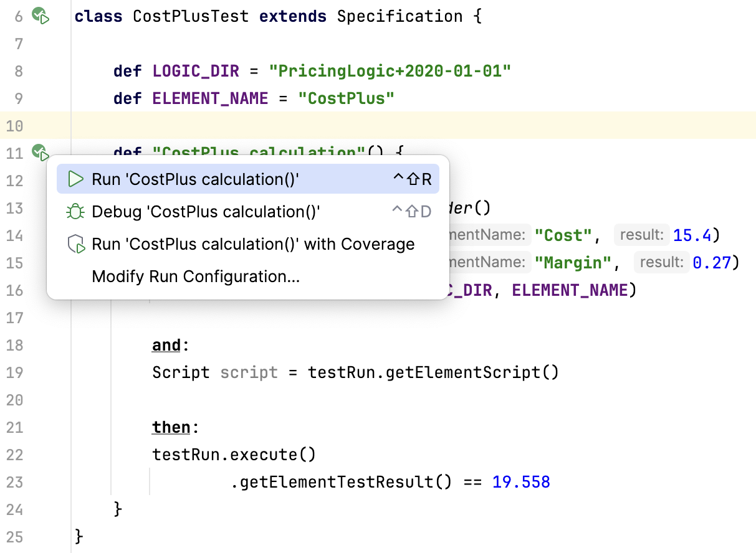This screenshot has height=553, width=756.
Task: Click the and: label on line 18
Action: [x=166, y=345]
